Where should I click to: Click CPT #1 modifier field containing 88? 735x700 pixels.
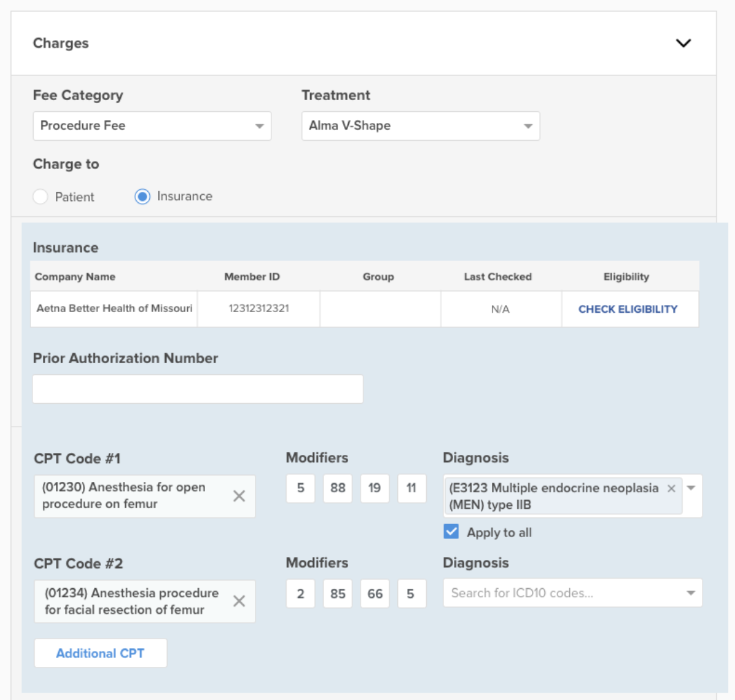pyautogui.click(x=338, y=488)
